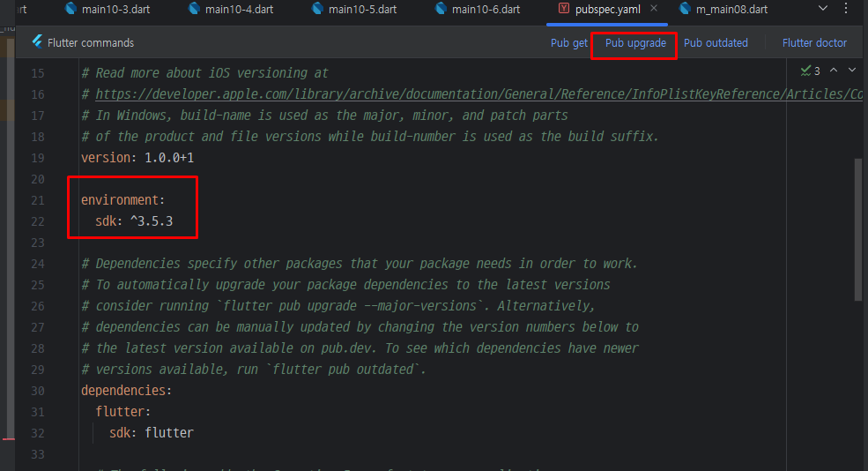Click Dart file icon on main10-5.dart tab
This screenshot has height=471, width=868.
click(317, 8)
